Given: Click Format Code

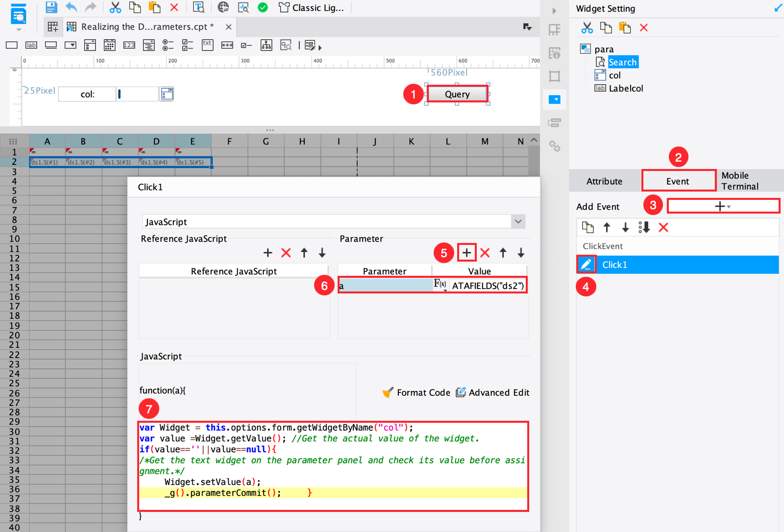Looking at the screenshot, I should click(x=416, y=392).
